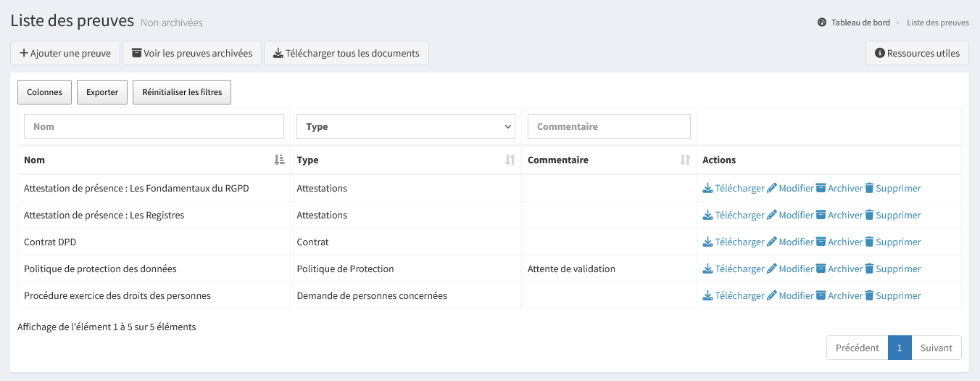Screen dimensions: 980x381
Task: Click download icon for Contrat DPD row
Action: pyautogui.click(x=707, y=242)
